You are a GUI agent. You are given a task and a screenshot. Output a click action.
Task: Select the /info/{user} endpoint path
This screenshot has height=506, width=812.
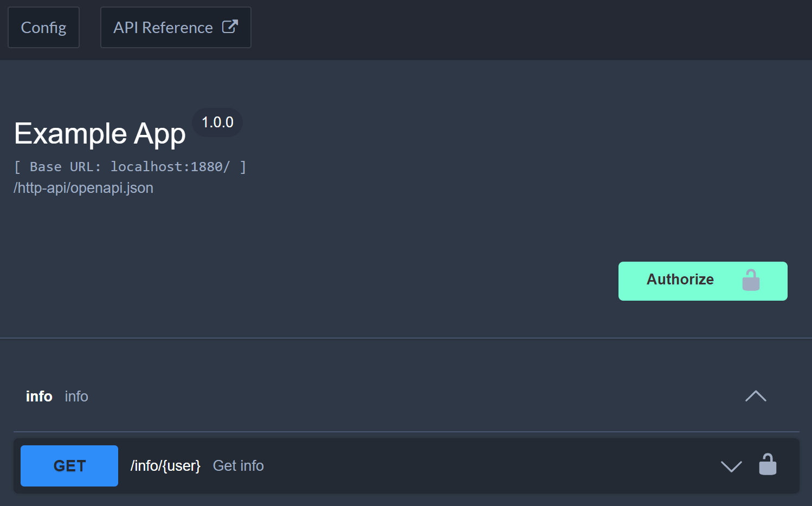(165, 466)
